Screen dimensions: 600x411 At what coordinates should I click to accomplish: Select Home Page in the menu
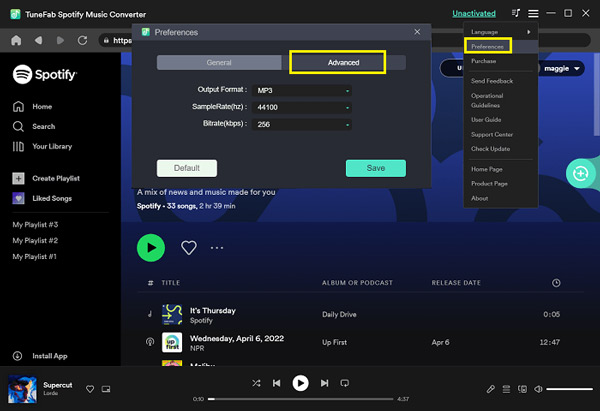487,169
